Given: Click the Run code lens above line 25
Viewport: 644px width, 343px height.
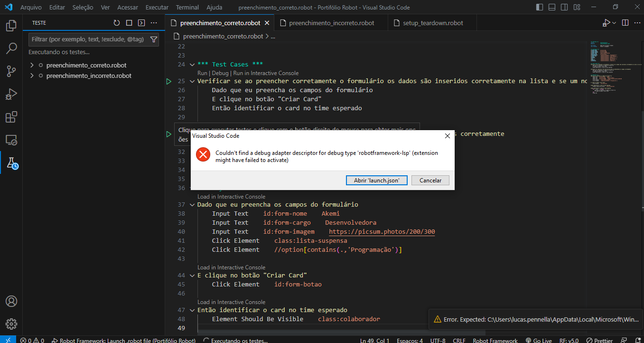Looking at the screenshot, I should pyautogui.click(x=202, y=73).
